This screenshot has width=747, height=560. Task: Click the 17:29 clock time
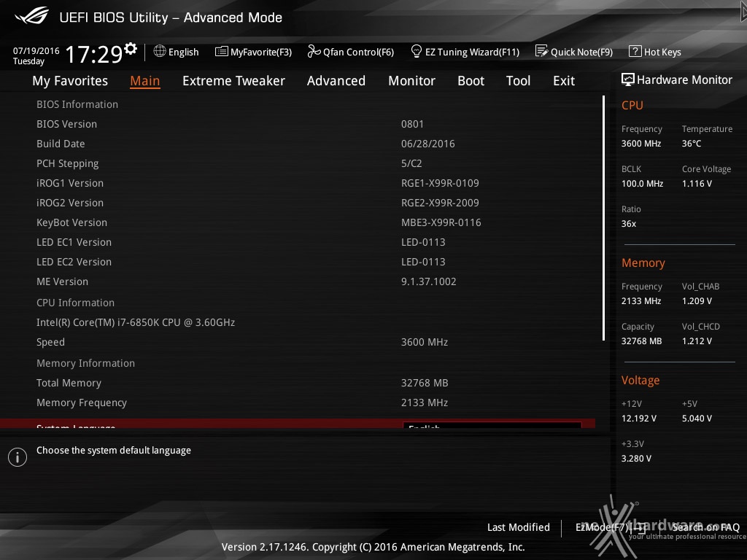pos(94,54)
